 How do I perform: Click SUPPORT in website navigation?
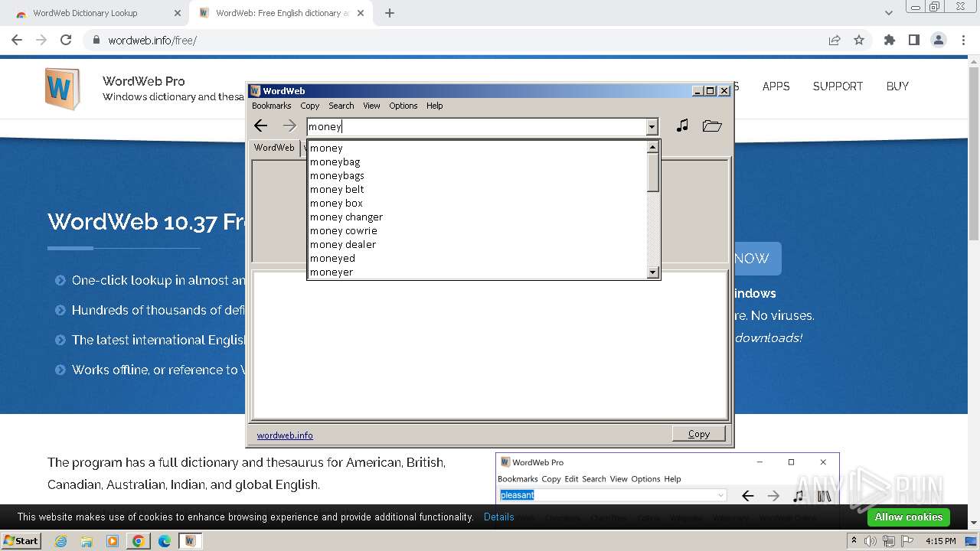coord(838,86)
